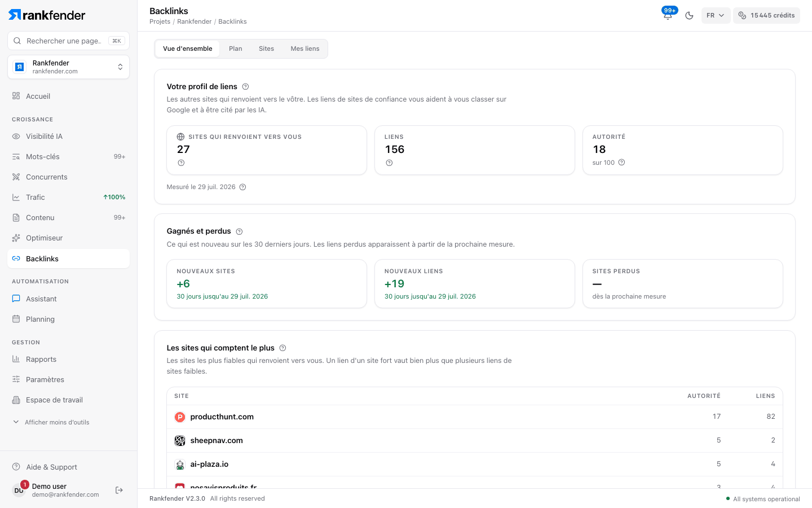This screenshot has width=812, height=508.
Task: Click the globe icon in Sites qui renvoient vers vous
Action: [x=180, y=137]
